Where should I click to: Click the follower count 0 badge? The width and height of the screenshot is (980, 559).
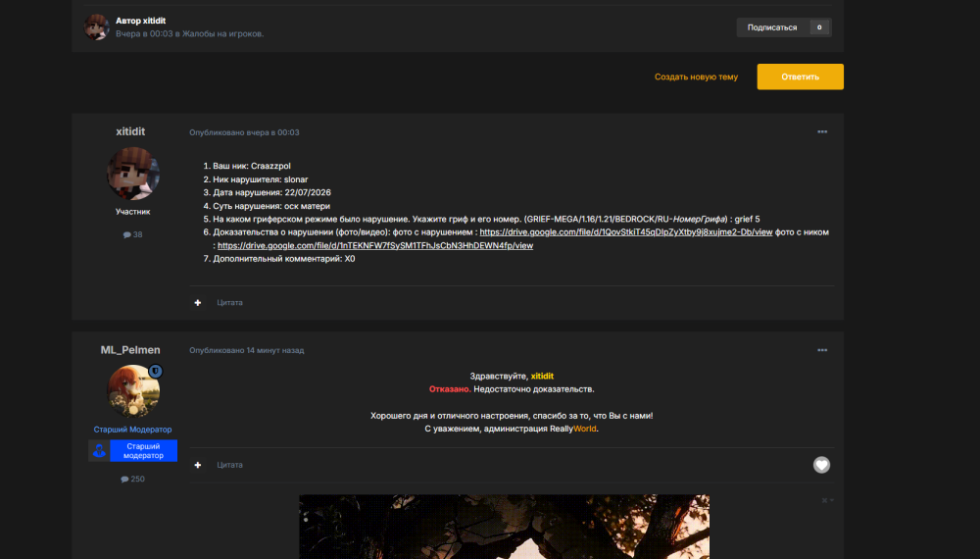pyautogui.click(x=819, y=27)
